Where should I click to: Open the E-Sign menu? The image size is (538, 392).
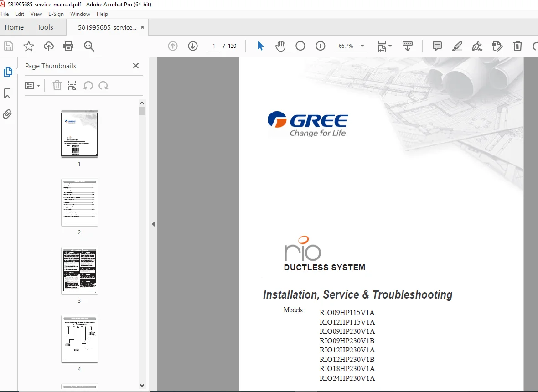pos(56,14)
